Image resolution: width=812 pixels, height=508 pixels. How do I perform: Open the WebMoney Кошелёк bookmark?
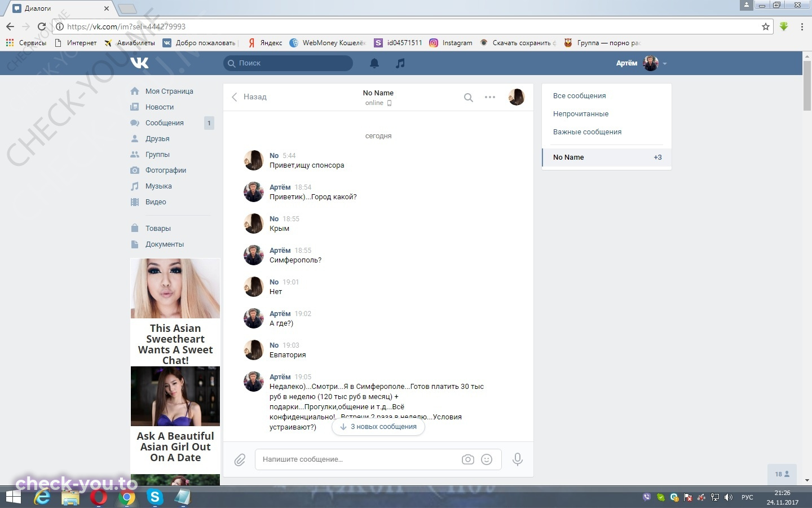pos(328,43)
